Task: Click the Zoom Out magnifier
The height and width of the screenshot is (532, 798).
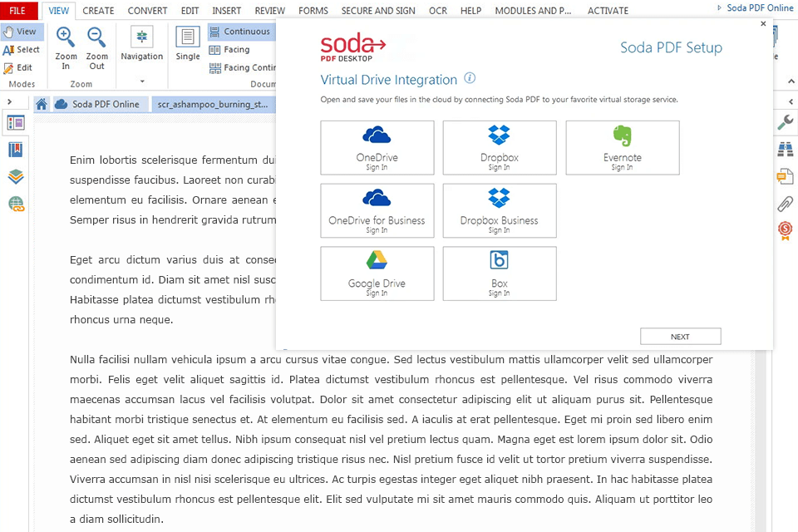Action: coord(96,48)
